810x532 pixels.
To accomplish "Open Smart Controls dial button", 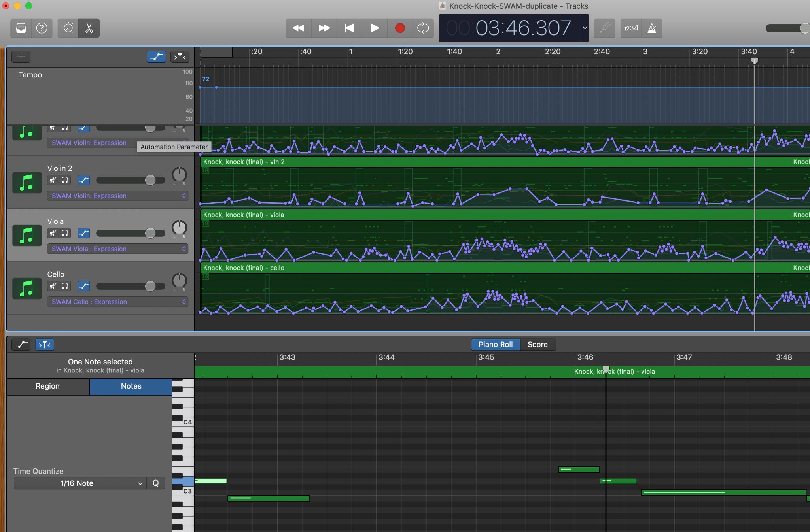I will pos(68,28).
